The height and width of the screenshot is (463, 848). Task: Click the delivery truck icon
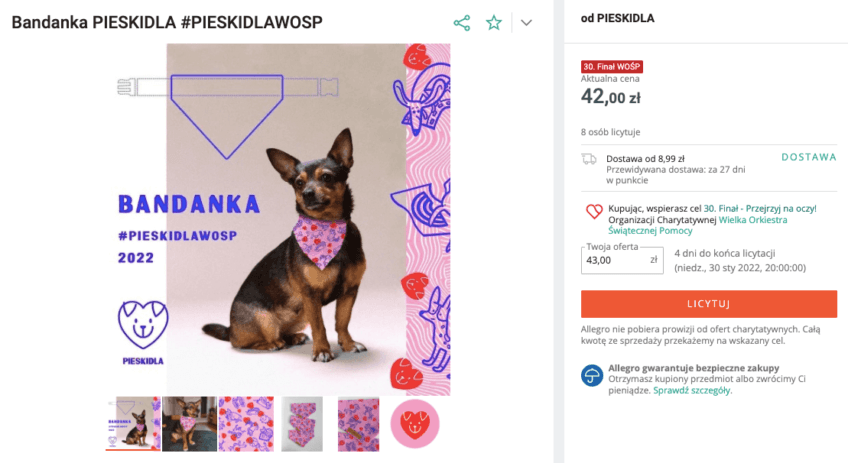pyautogui.click(x=590, y=159)
